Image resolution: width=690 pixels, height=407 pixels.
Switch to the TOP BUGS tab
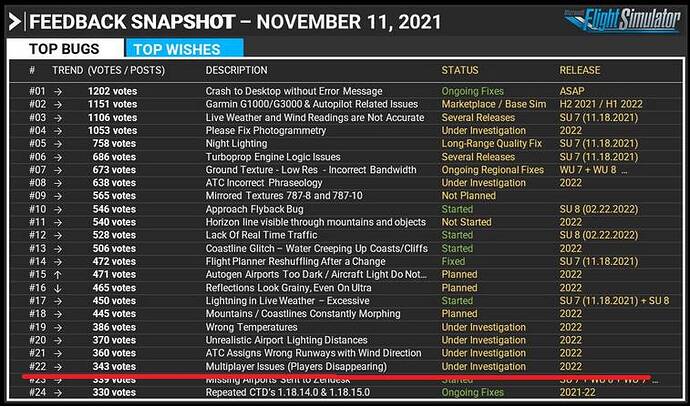click(x=65, y=48)
